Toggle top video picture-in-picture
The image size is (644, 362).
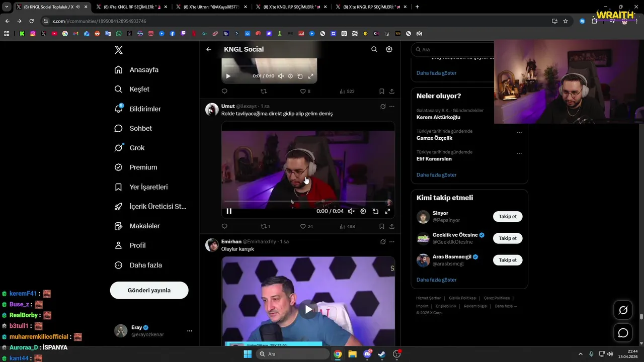[300, 76]
